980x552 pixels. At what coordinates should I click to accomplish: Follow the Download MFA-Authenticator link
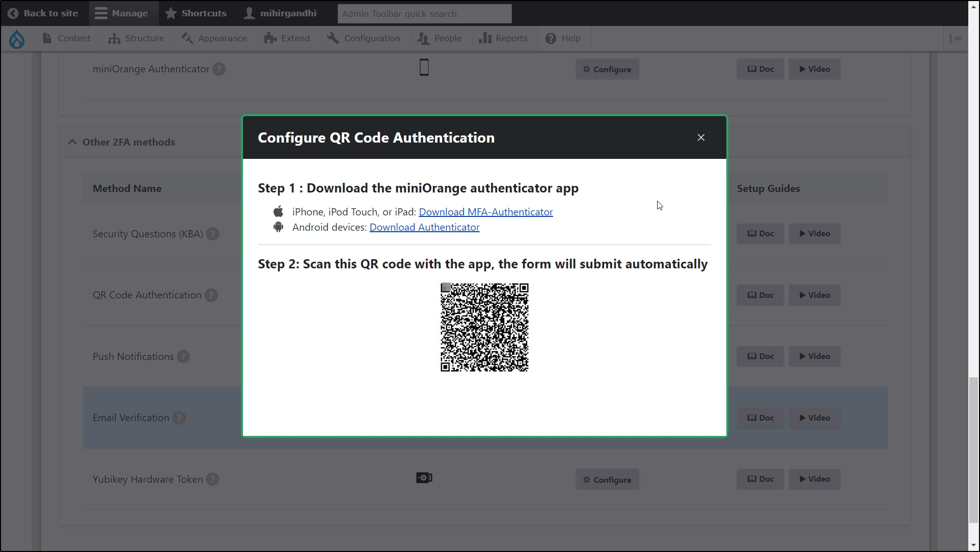click(486, 212)
